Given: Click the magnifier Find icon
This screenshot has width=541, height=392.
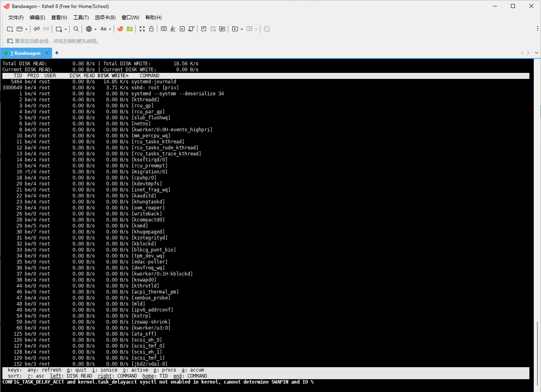Looking at the screenshot, I should point(76,29).
